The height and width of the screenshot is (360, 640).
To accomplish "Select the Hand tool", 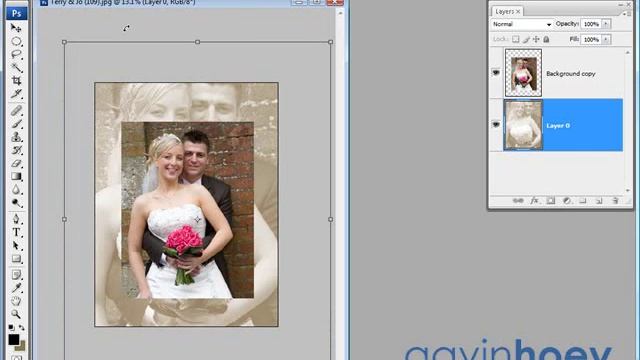I will [16, 301].
